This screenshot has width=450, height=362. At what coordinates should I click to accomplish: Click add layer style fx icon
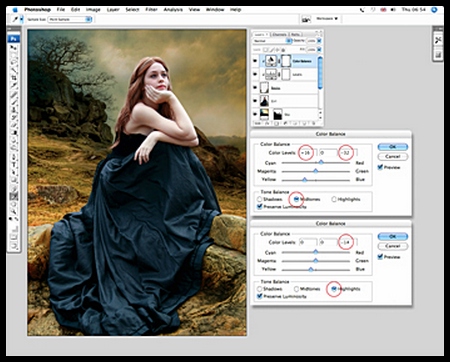(267, 123)
